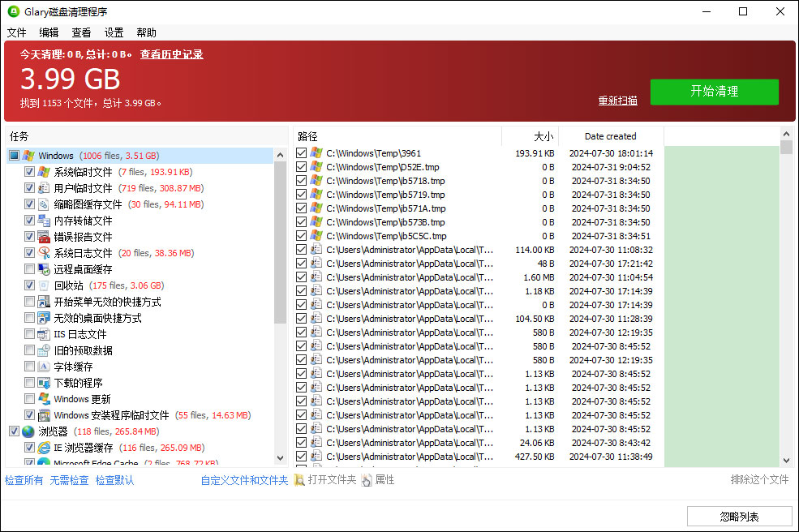Screen dimensions: 799x532
Task: Click the 浏览器 globe icon
Action: point(28,431)
